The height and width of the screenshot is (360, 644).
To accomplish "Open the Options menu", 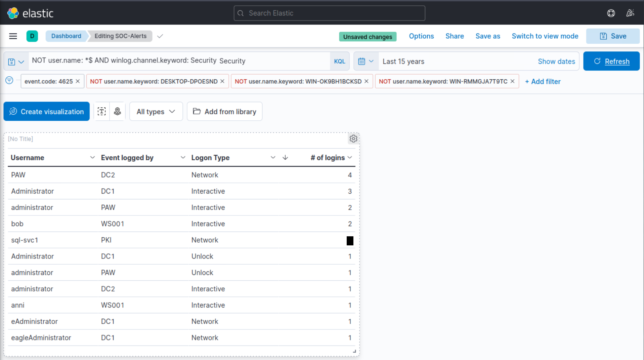I will click(421, 36).
